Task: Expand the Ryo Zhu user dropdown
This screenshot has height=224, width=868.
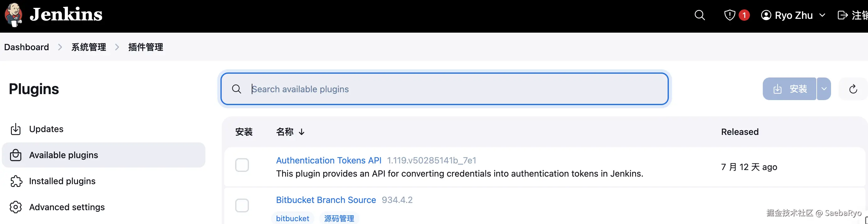Action: (x=822, y=15)
